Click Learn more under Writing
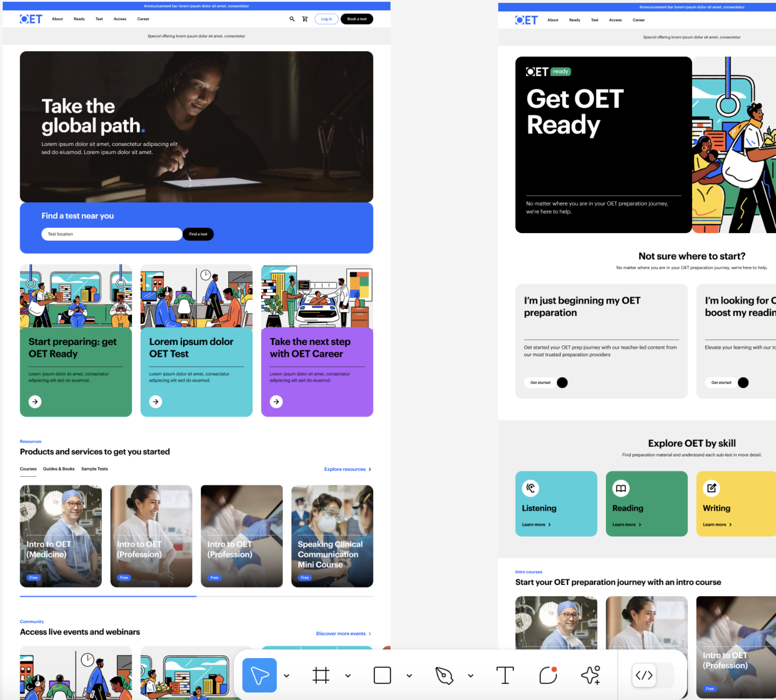776x700 pixels. [717, 525]
